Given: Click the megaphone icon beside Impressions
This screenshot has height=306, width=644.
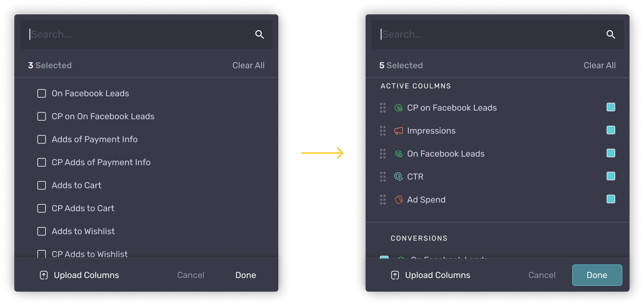Looking at the screenshot, I should coord(398,131).
